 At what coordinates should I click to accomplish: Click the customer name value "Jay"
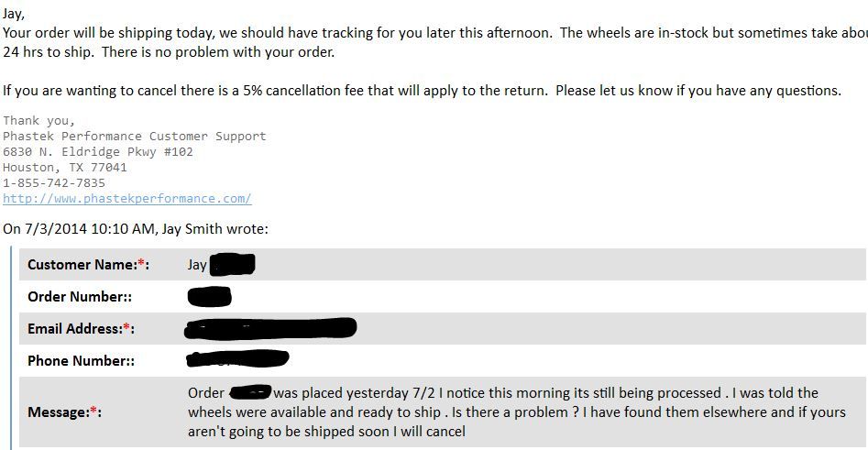tap(197, 265)
